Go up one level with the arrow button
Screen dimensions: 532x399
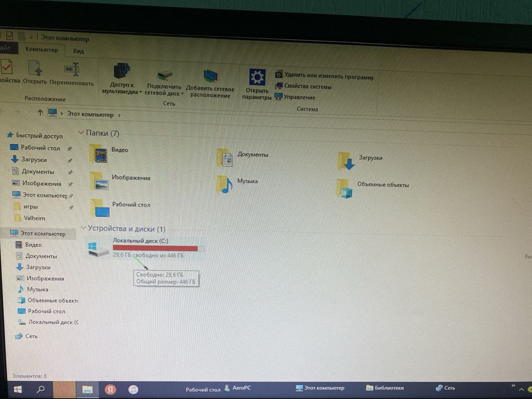tap(40, 113)
